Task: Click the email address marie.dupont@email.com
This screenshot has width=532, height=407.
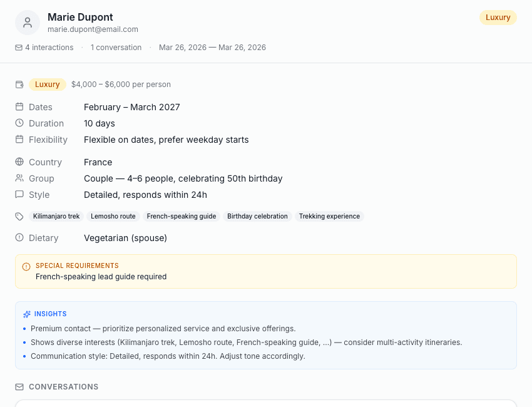Action: (x=93, y=29)
